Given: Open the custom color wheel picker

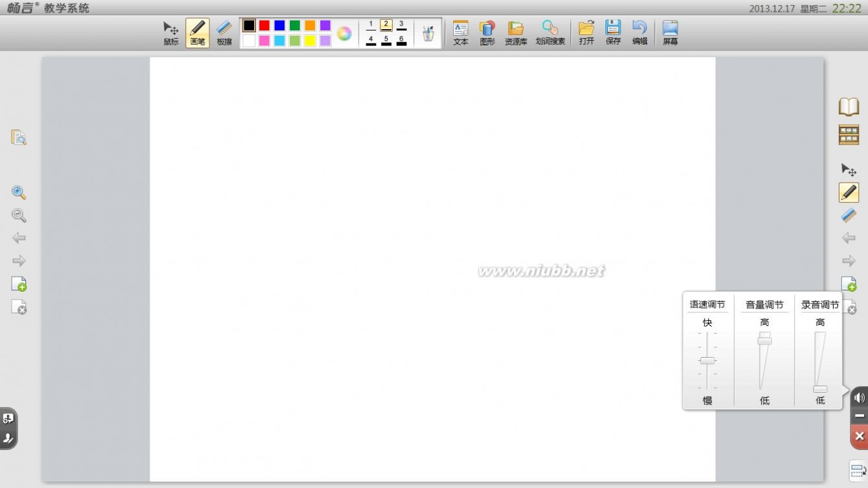Looking at the screenshot, I should (344, 34).
